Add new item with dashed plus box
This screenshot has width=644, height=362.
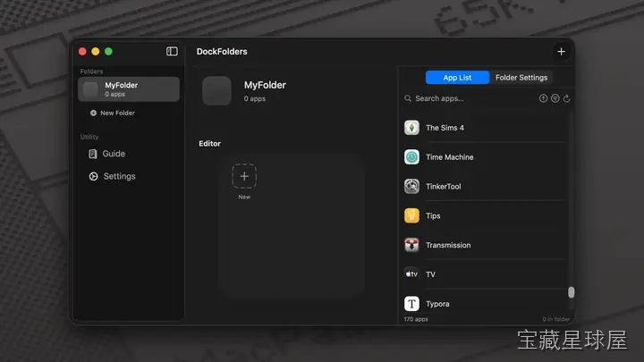(244, 176)
